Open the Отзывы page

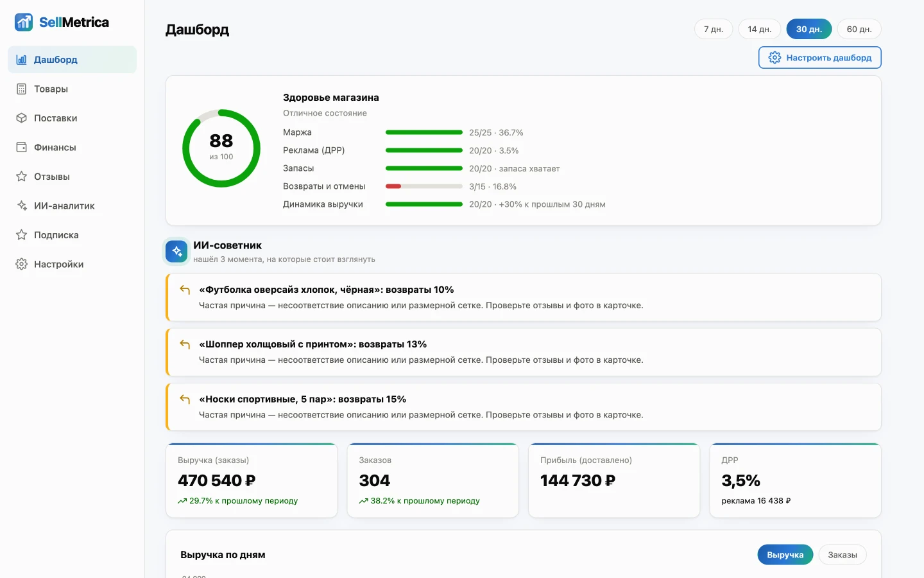[x=72, y=177]
